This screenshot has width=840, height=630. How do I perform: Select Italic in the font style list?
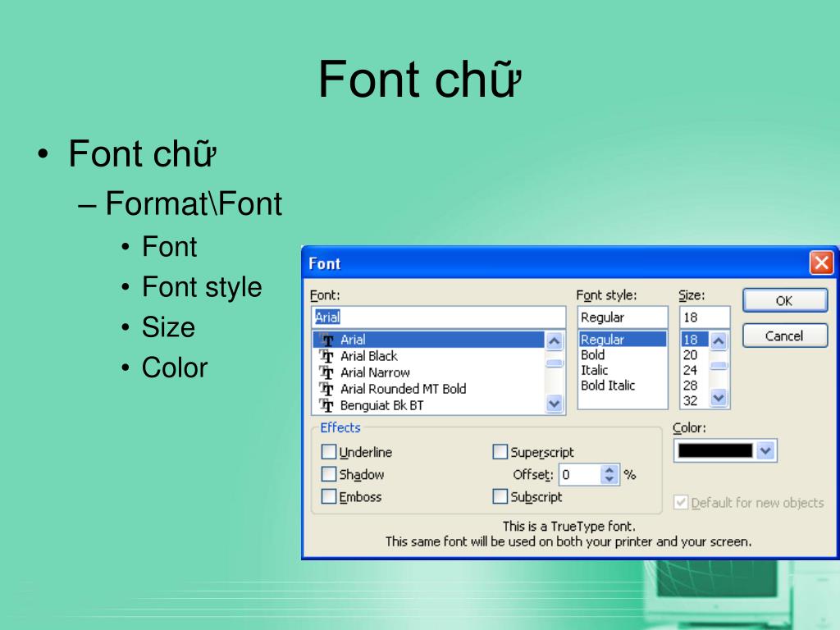point(623,370)
